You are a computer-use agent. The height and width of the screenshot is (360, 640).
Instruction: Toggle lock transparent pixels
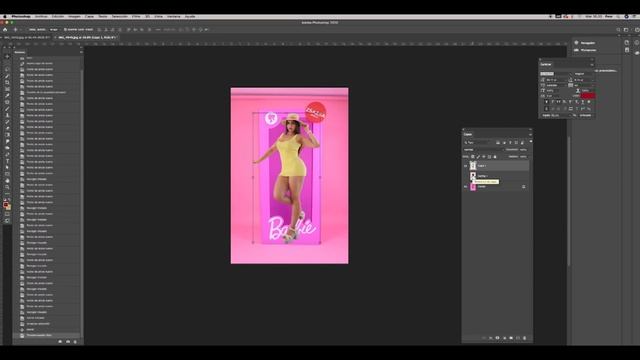473,157
